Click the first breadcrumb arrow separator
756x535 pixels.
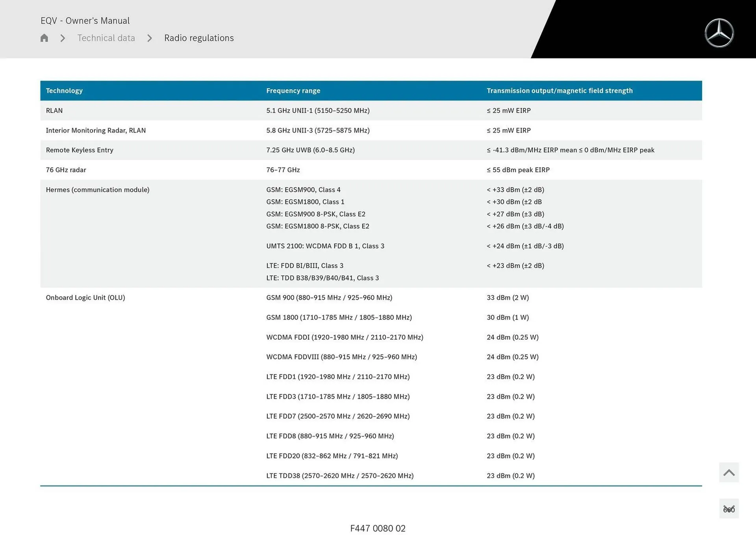click(x=62, y=38)
